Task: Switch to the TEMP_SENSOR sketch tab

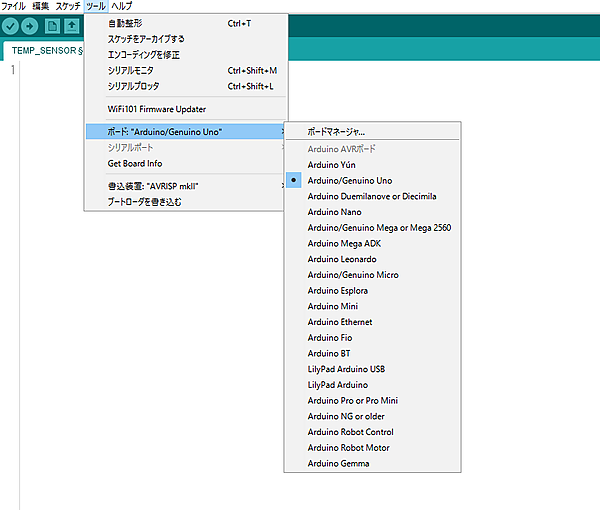Action: 45,50
